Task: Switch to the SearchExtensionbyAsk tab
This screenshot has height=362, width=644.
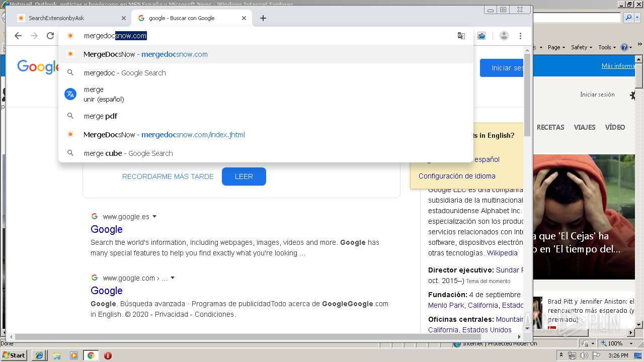Action: pyautogui.click(x=71, y=18)
